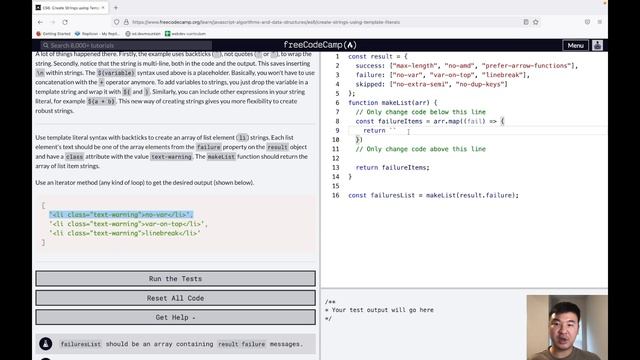The image size is (640, 360).
Task: Open the Firefox hamburger menu
Action: coord(600,22)
